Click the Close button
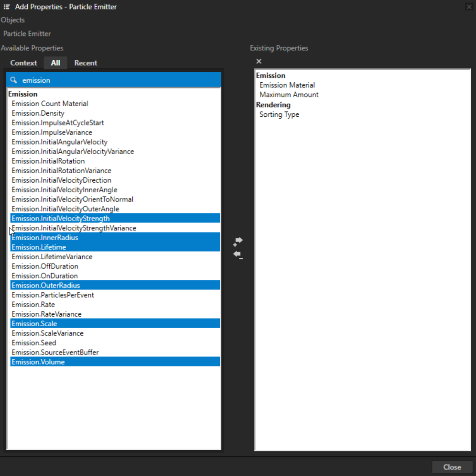476x476 pixels. pyautogui.click(x=452, y=467)
